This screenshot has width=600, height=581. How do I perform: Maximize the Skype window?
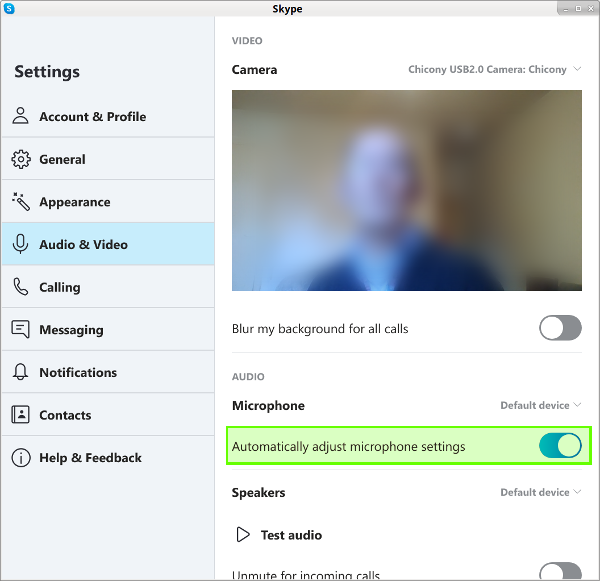[x=578, y=8]
